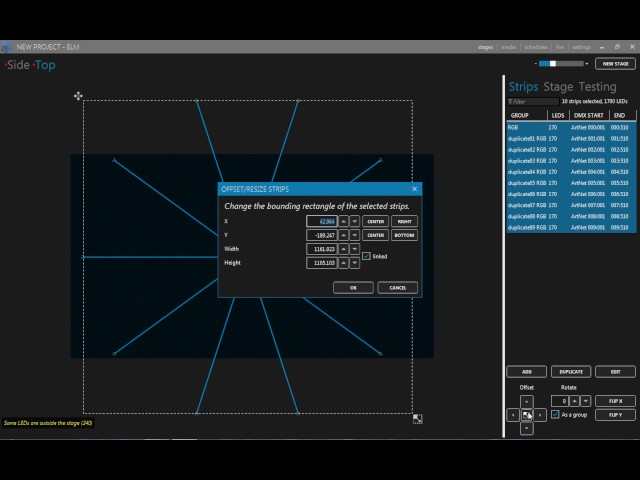The height and width of the screenshot is (480, 640).
Task: Open the media section in top menu
Action: [509, 47]
